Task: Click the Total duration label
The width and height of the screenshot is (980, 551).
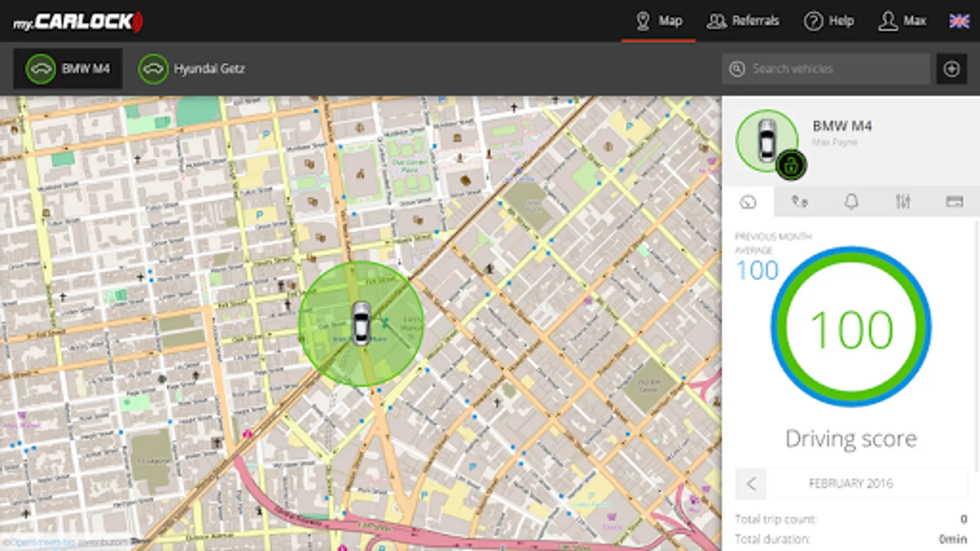Action: pos(772,539)
